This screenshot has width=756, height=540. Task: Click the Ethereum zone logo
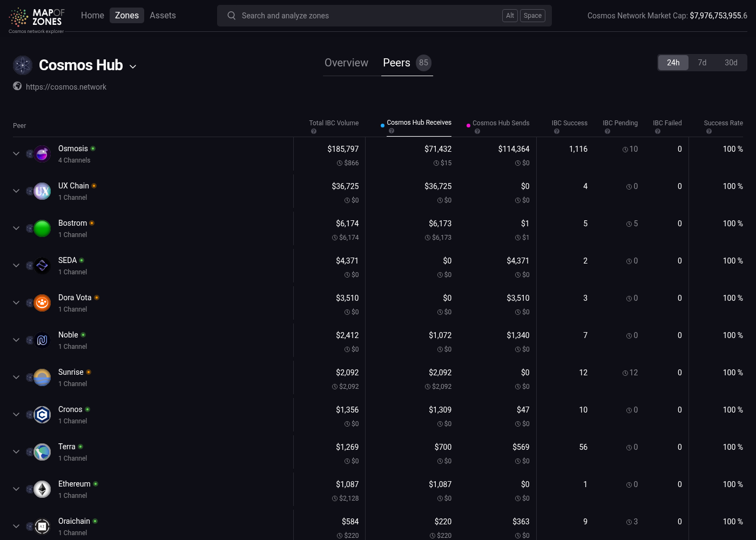pyautogui.click(x=42, y=489)
